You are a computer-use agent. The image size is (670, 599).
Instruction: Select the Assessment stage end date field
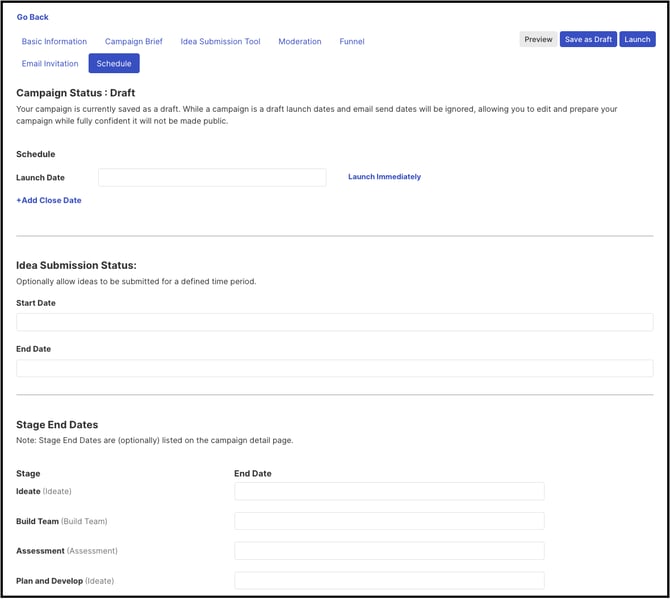point(389,551)
